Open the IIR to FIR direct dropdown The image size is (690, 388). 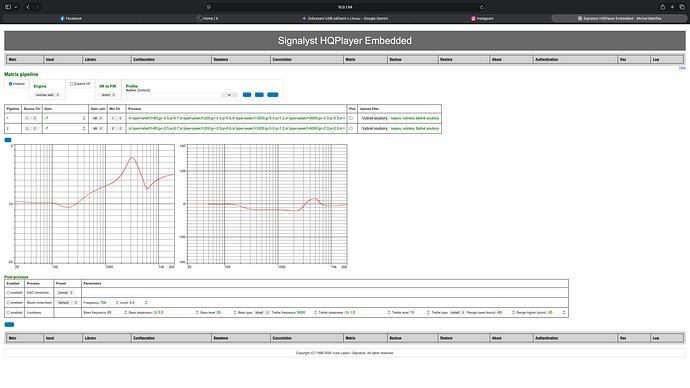[108, 95]
